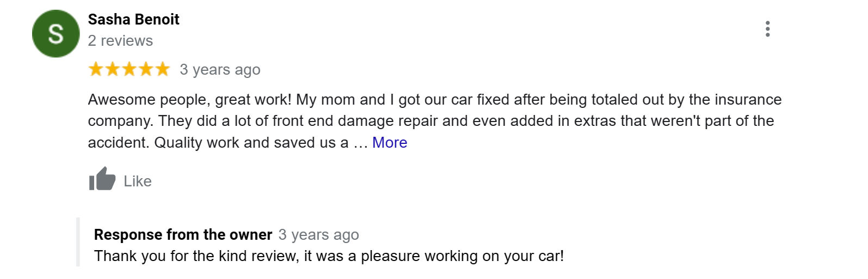The width and height of the screenshot is (868, 279).
Task: Click the gray vertical bar beside owner response
Action: click(x=78, y=242)
